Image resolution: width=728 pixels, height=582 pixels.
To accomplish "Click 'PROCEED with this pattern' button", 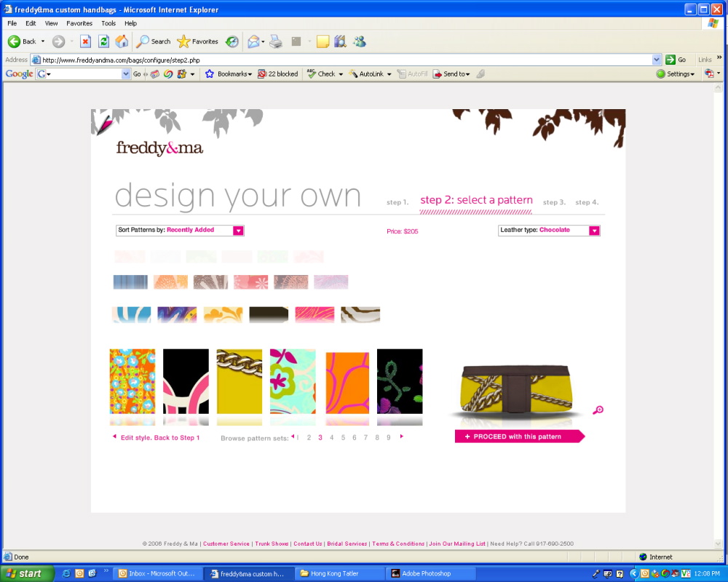I will coord(519,436).
